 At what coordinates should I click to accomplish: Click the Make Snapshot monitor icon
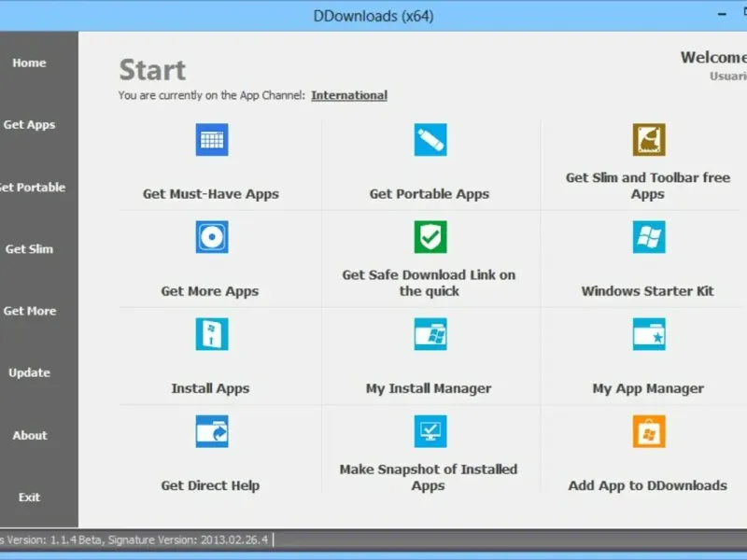[x=430, y=431]
